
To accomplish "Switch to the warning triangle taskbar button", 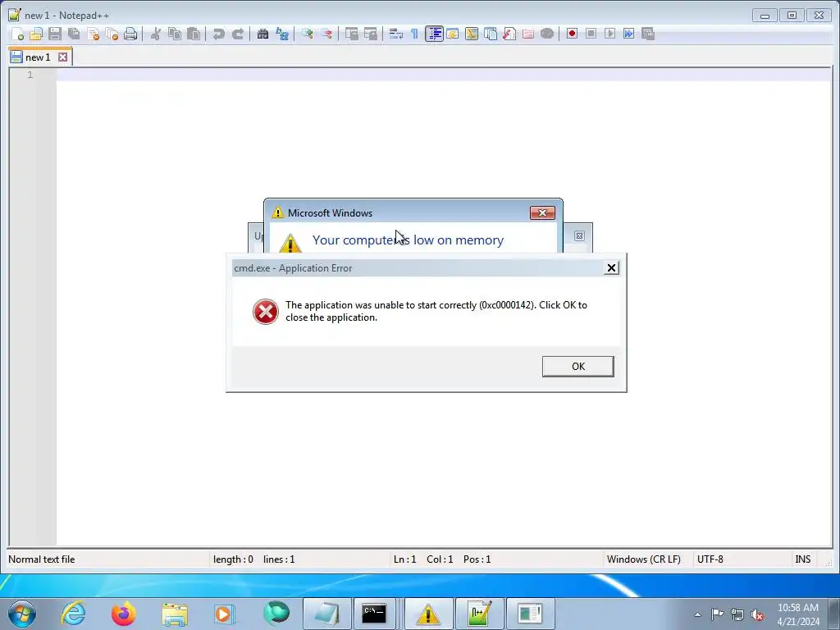I will pos(427,614).
